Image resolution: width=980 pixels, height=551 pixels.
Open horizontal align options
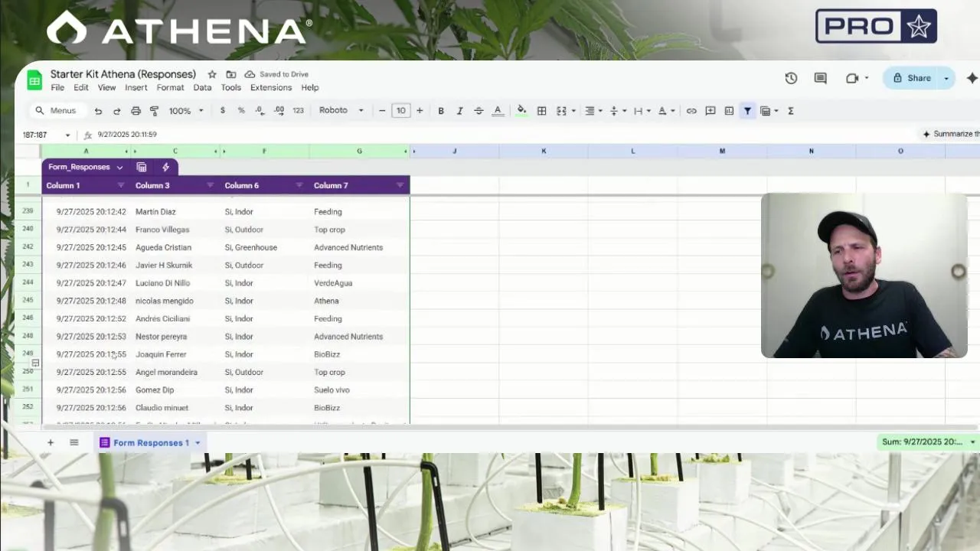[593, 111]
